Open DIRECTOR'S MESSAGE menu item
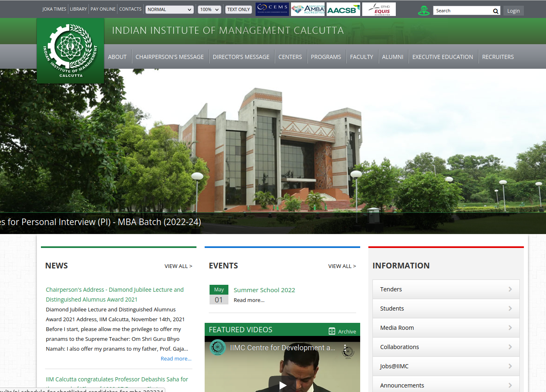 tap(241, 57)
